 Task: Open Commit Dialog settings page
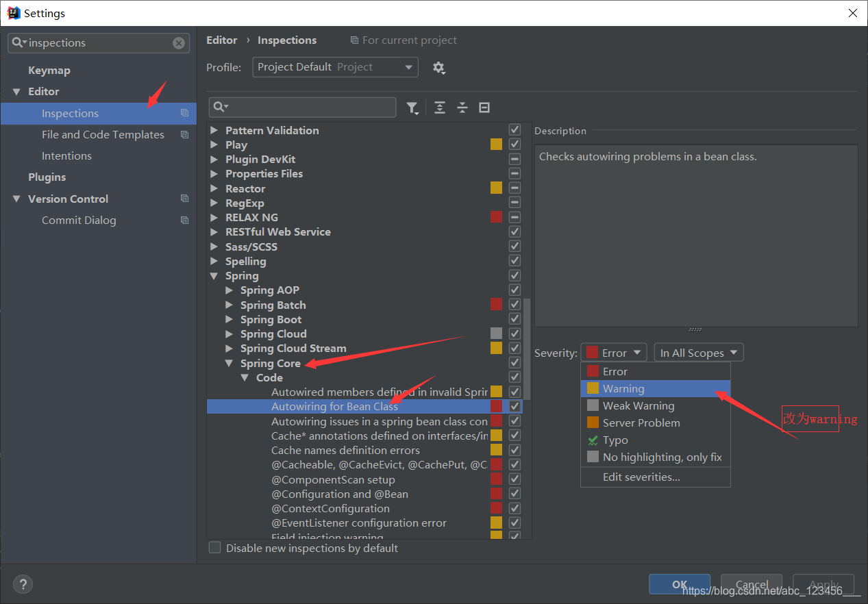point(79,221)
